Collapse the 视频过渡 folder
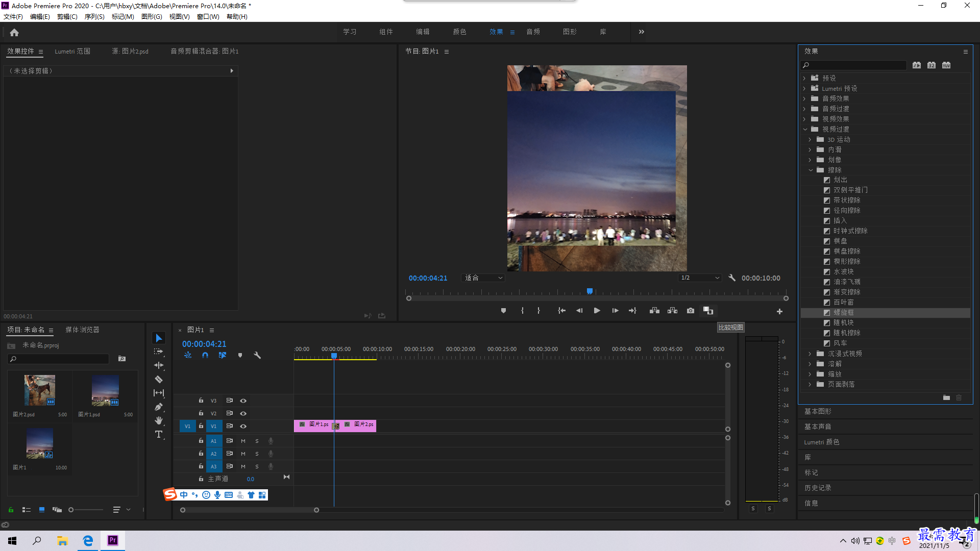980x551 pixels. (805, 129)
